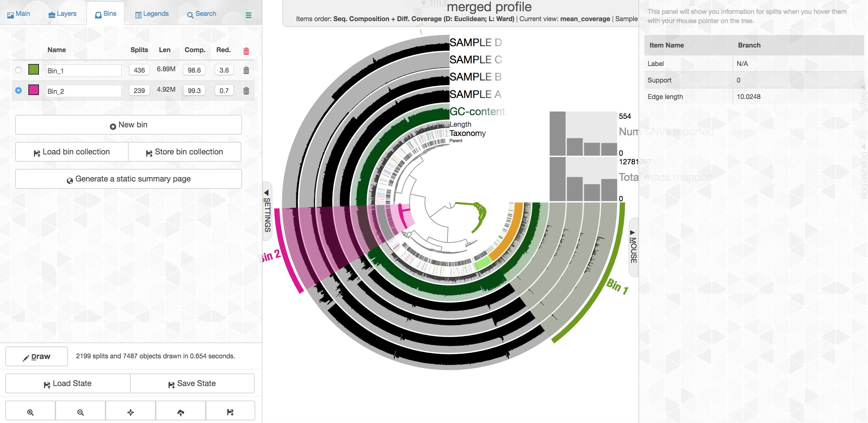Collapse the SETTINGS side panel
Screen dimensions: 868x423
pyautogui.click(x=267, y=211)
